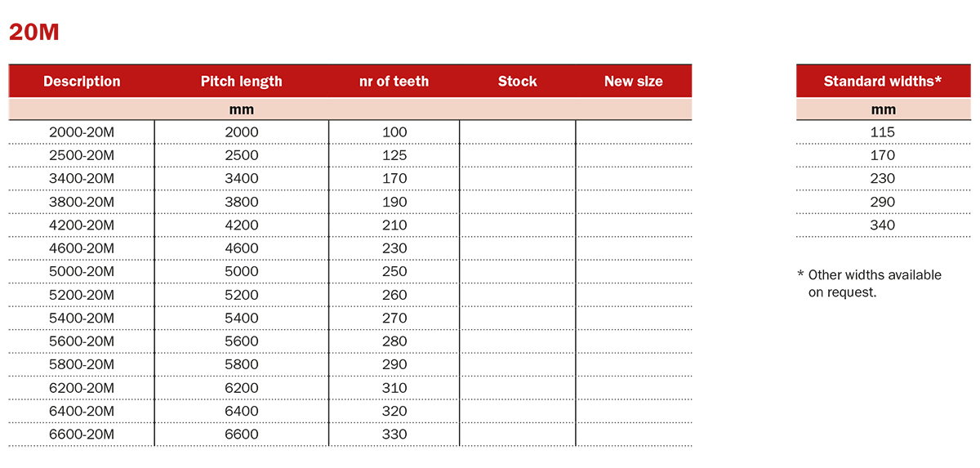Image resolution: width=980 pixels, height=468 pixels.
Task: Select the Pitch length column header
Action: coord(242,82)
